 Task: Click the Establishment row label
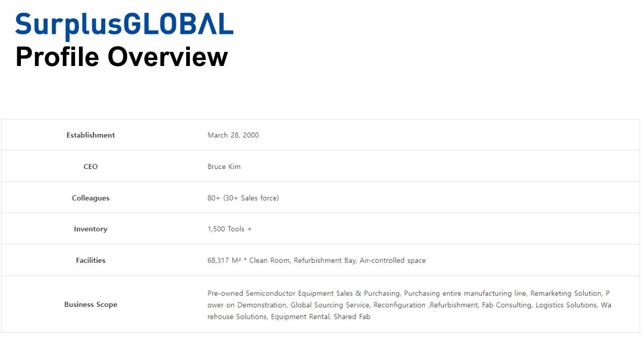90,135
